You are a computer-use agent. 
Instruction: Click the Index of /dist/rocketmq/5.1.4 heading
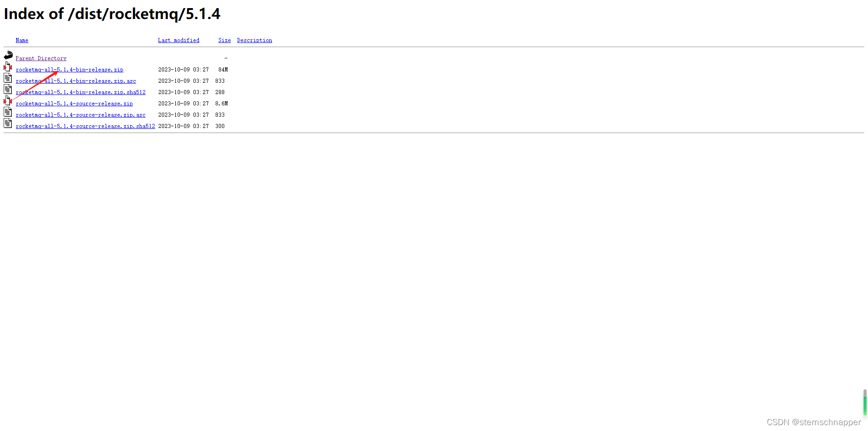pyautogui.click(x=112, y=14)
